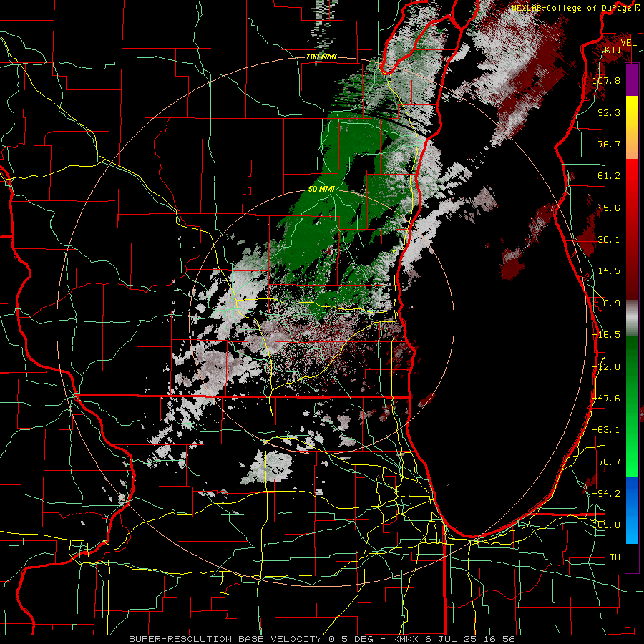This screenshot has width=644, height=644.
Task: Click the gray near-zero segment of the color bar
Action: click(632, 318)
